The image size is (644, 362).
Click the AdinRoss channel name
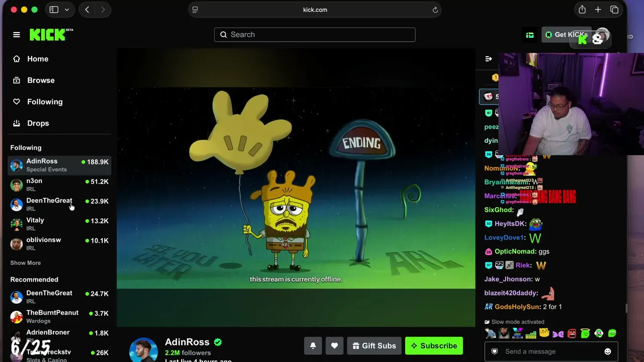pos(187,342)
